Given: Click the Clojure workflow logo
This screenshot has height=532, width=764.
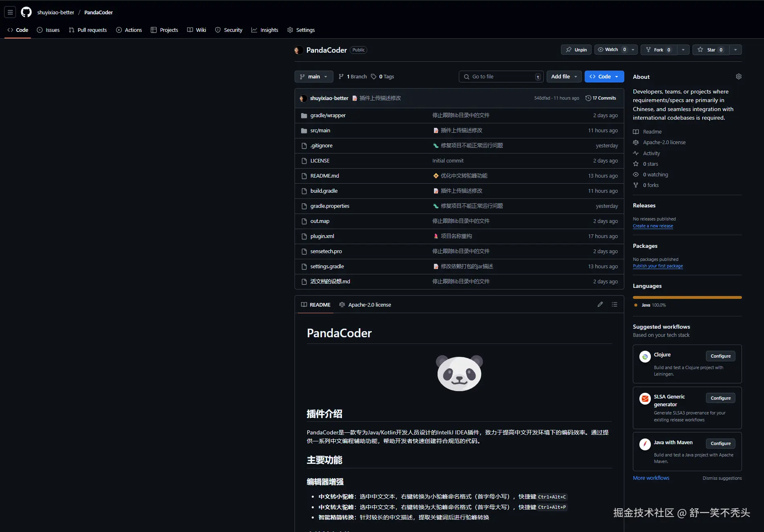Looking at the screenshot, I should pyautogui.click(x=645, y=356).
